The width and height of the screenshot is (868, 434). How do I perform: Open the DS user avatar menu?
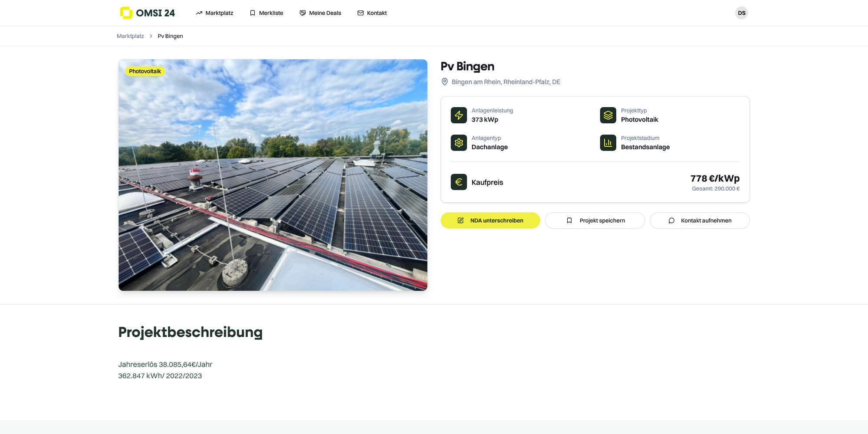(741, 13)
